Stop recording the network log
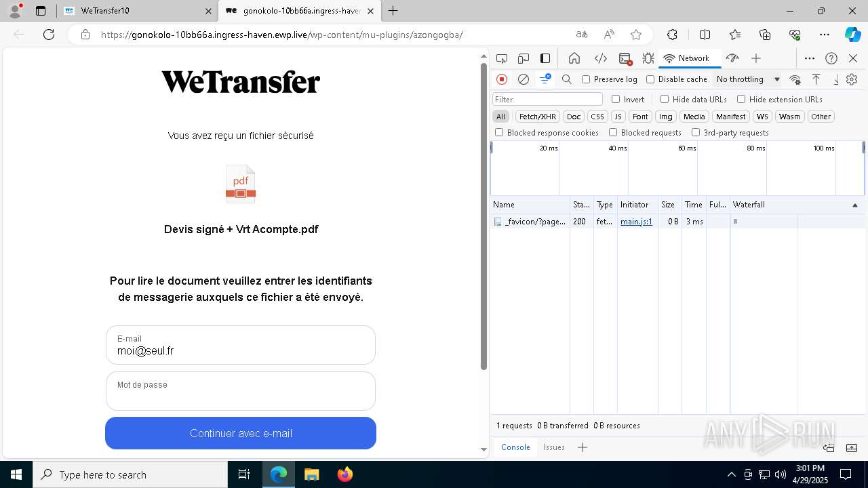This screenshot has width=868, height=488. click(x=502, y=79)
